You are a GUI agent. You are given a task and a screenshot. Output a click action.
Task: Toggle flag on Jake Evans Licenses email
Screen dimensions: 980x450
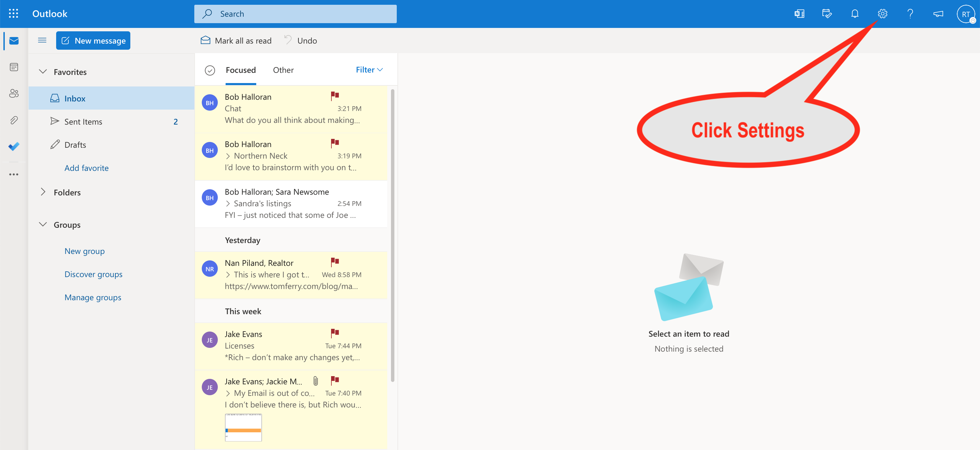[x=334, y=333]
